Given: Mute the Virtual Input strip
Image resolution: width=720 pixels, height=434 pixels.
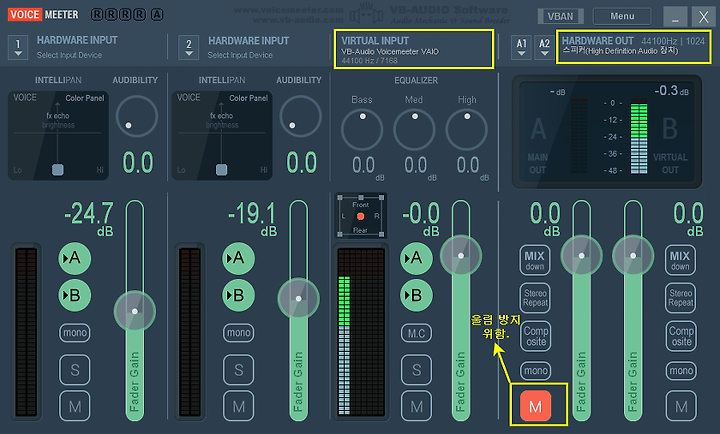Looking at the screenshot, I should click(416, 406).
